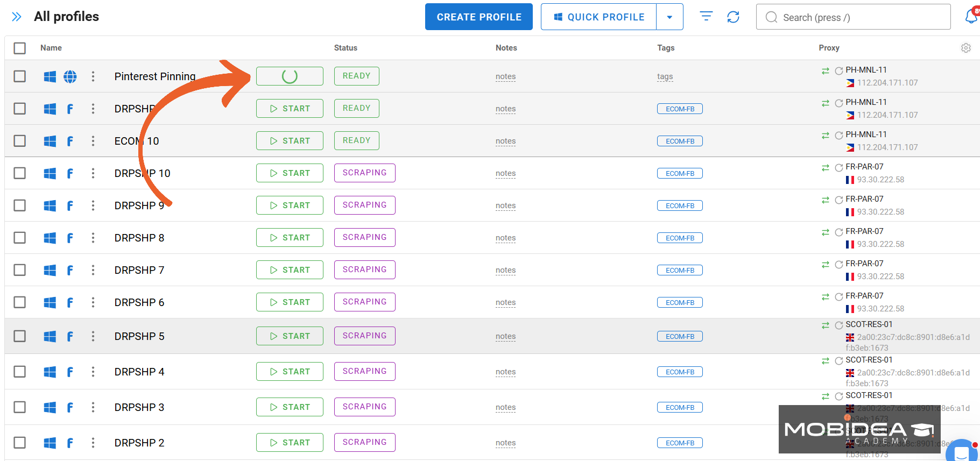
Task: Click proxy check icon for DRPSHP 10
Action: click(838, 167)
